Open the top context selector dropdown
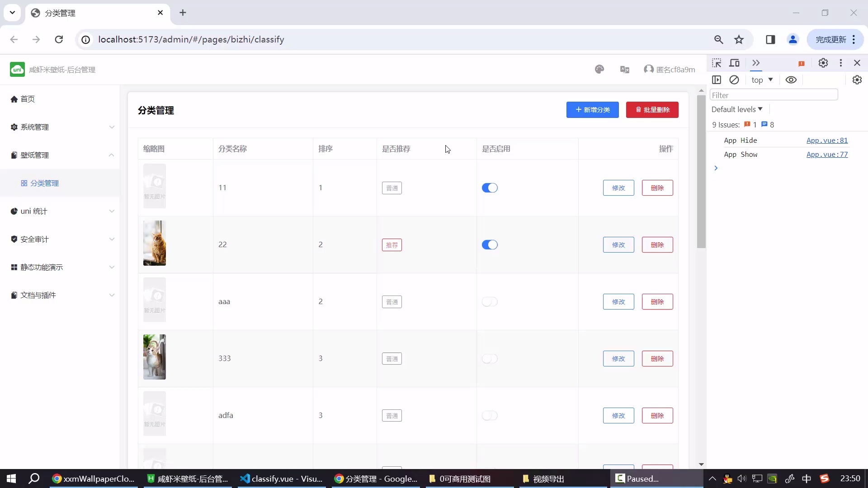The height and width of the screenshot is (488, 868). click(x=762, y=80)
